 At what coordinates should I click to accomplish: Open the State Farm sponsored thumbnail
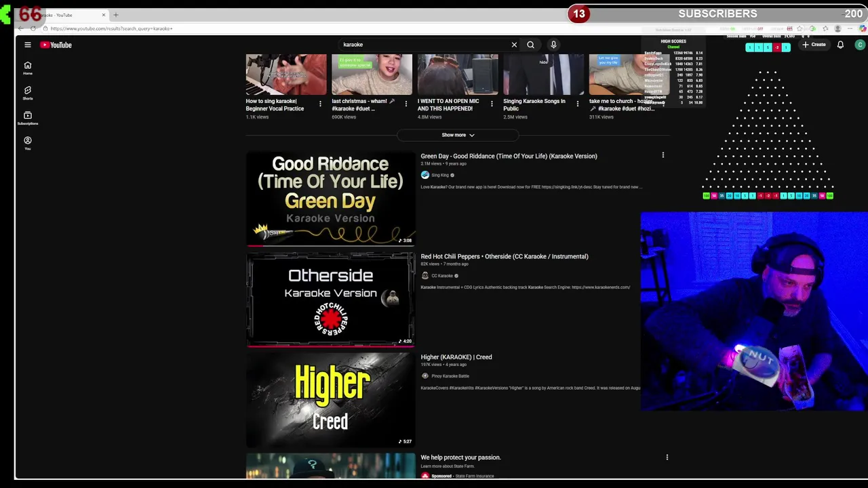click(x=330, y=466)
